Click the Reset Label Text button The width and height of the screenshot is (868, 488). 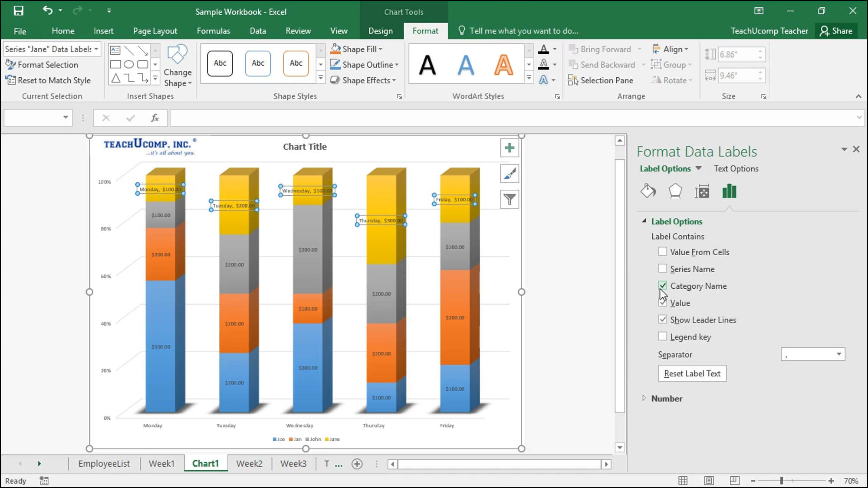pos(692,373)
